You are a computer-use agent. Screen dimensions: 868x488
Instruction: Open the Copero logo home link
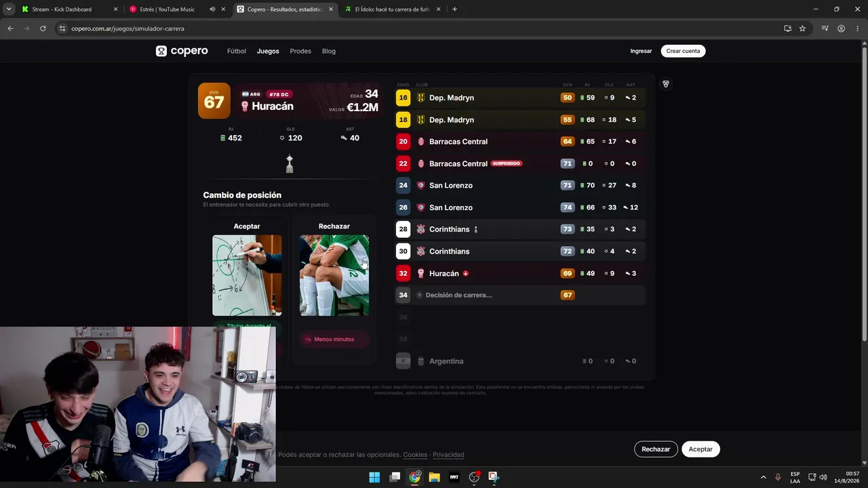(x=182, y=51)
